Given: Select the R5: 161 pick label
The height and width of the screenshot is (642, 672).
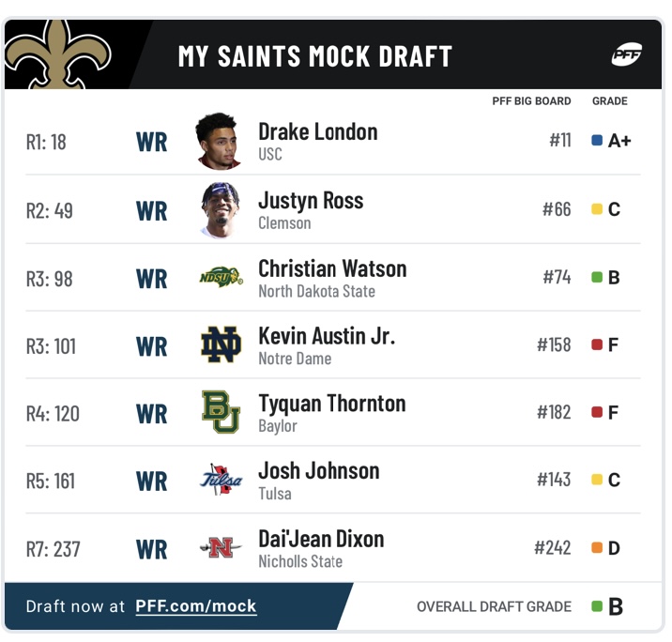Looking at the screenshot, I should pos(51,481).
